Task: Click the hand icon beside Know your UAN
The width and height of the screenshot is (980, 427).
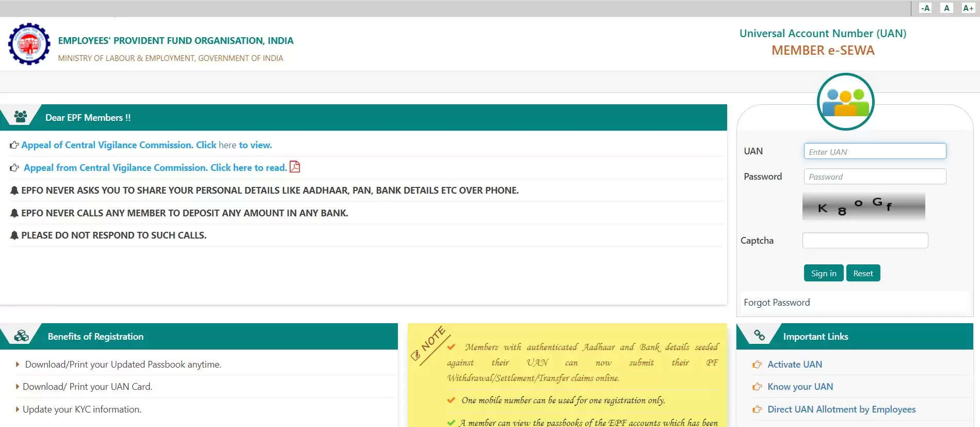Action: (757, 387)
